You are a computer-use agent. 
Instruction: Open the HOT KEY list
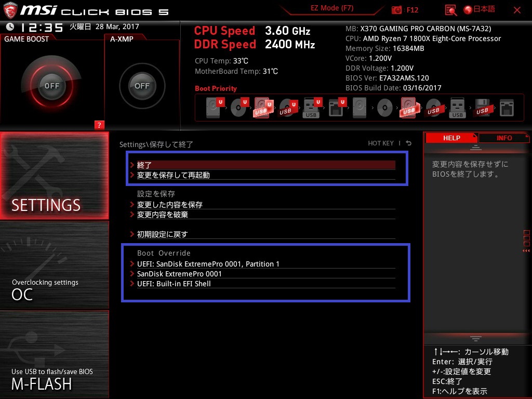pyautogui.click(x=381, y=143)
